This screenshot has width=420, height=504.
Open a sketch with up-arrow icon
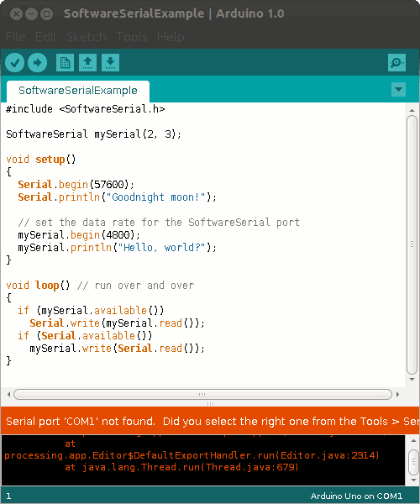(87, 62)
